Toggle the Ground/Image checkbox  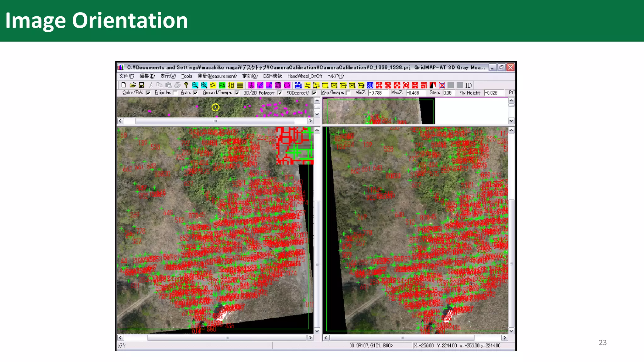[x=237, y=93]
